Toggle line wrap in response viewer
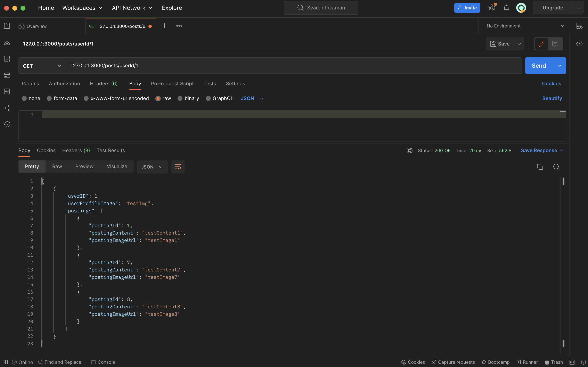The height and width of the screenshot is (367, 588). coord(178,167)
